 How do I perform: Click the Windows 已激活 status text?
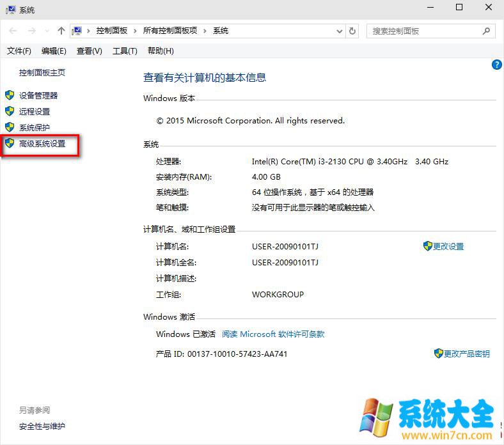click(x=185, y=334)
